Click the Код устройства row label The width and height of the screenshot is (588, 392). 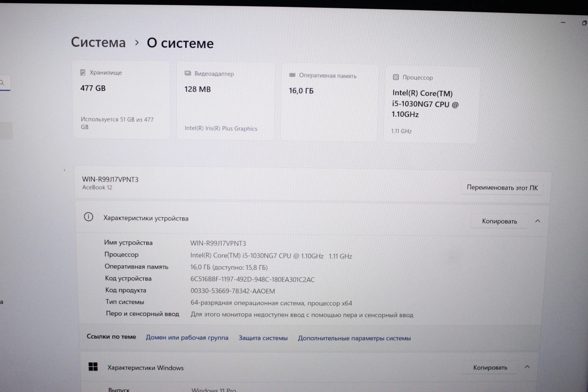point(128,278)
